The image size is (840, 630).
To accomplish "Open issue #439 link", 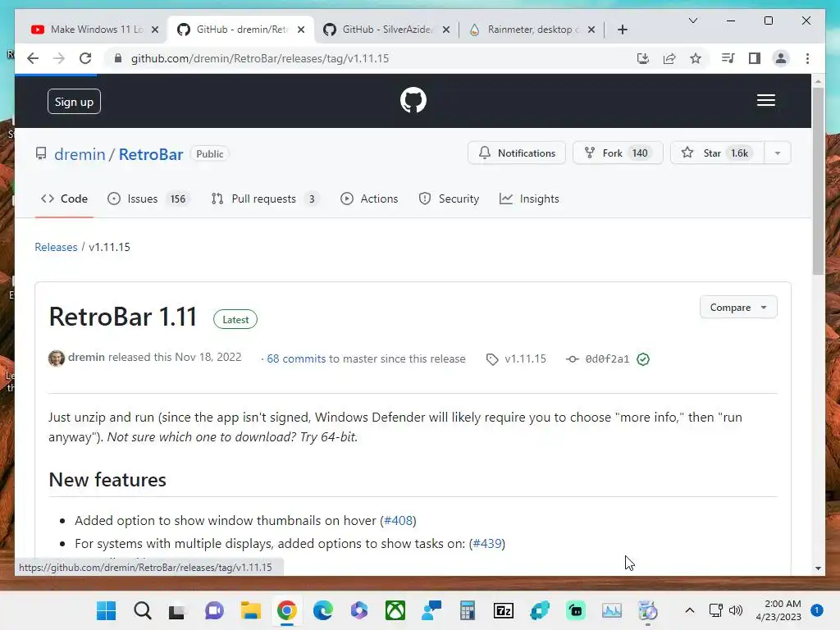I will [x=487, y=543].
